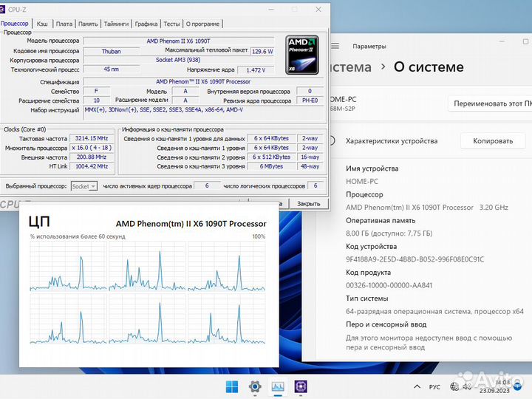The image size is (532, 399).
Task: Switch input language РУС in tray
Action: tap(434, 386)
